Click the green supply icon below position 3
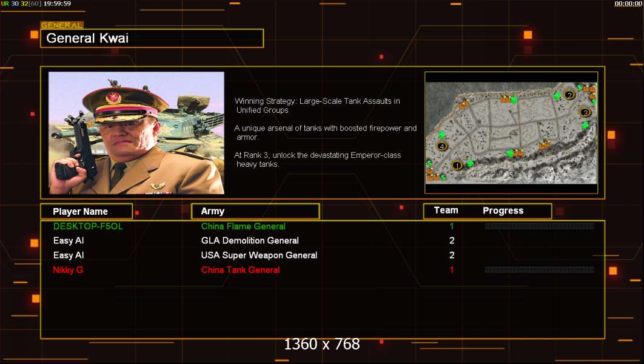 point(585,125)
